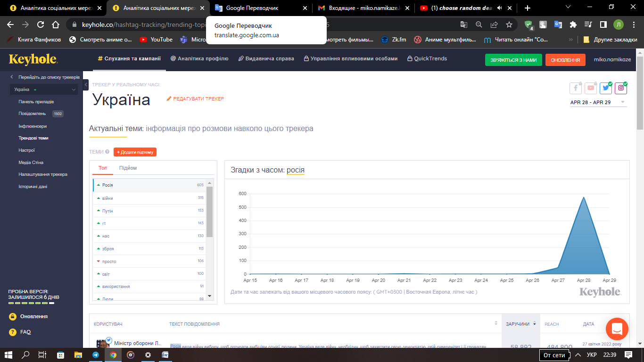This screenshot has width=644, height=362.
Task: Select the rt topic row
Action: 150,223
